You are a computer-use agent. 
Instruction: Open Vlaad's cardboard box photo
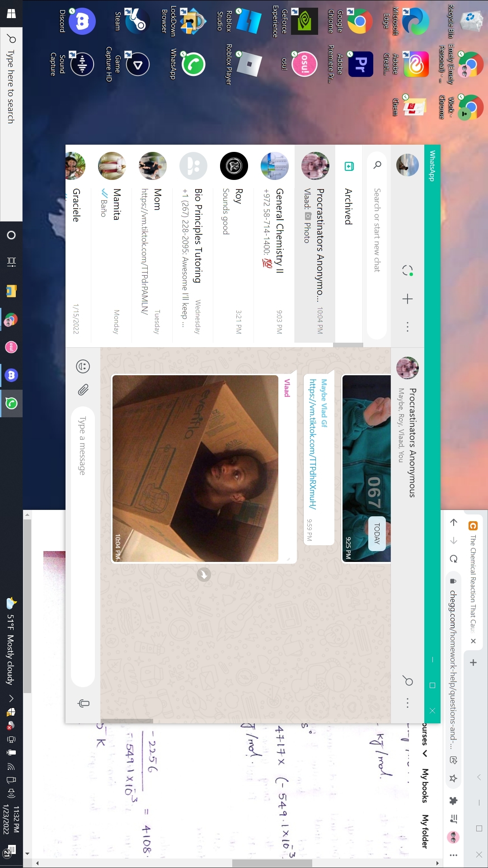pyautogui.click(x=195, y=468)
